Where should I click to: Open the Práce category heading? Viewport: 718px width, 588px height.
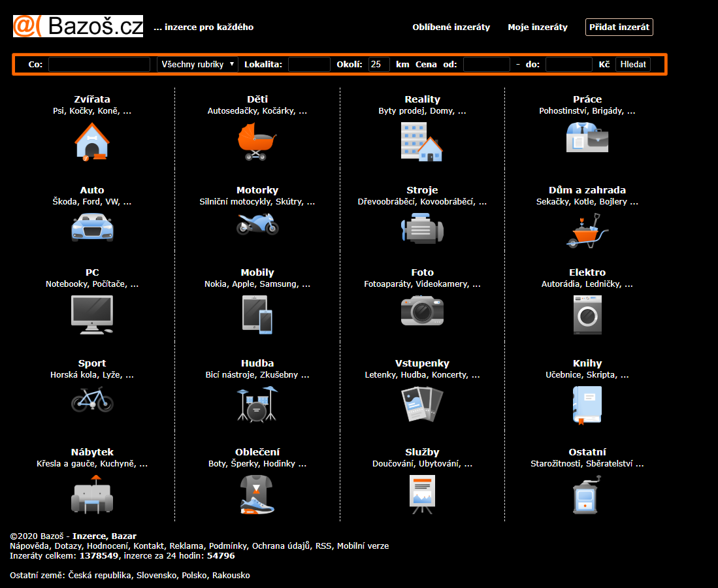(x=587, y=99)
